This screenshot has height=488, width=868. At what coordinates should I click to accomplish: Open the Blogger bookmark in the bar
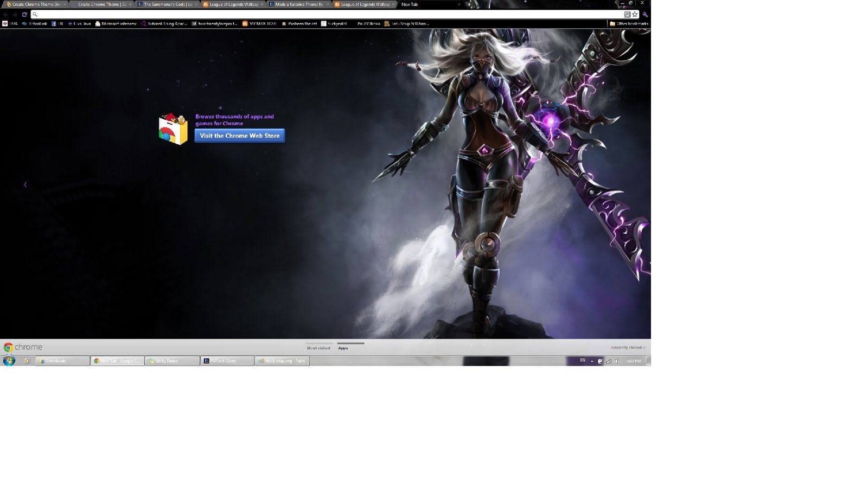pyautogui.click(x=260, y=24)
